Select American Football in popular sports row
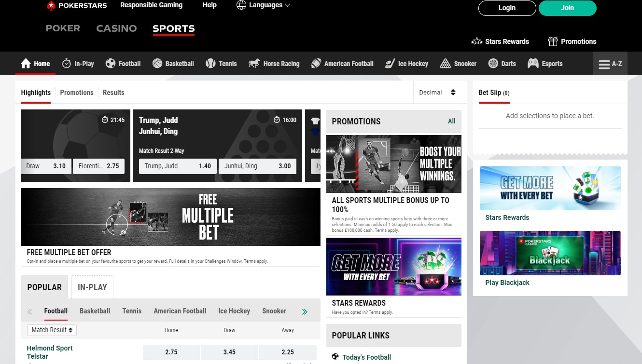 (180, 311)
